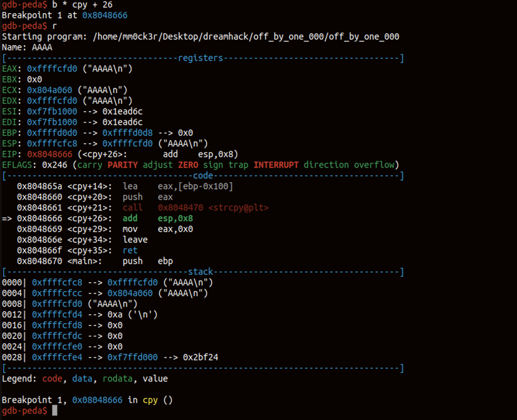Click the 'overflow' flag in EFLAGS
This screenshot has height=420, width=517.
(374, 165)
